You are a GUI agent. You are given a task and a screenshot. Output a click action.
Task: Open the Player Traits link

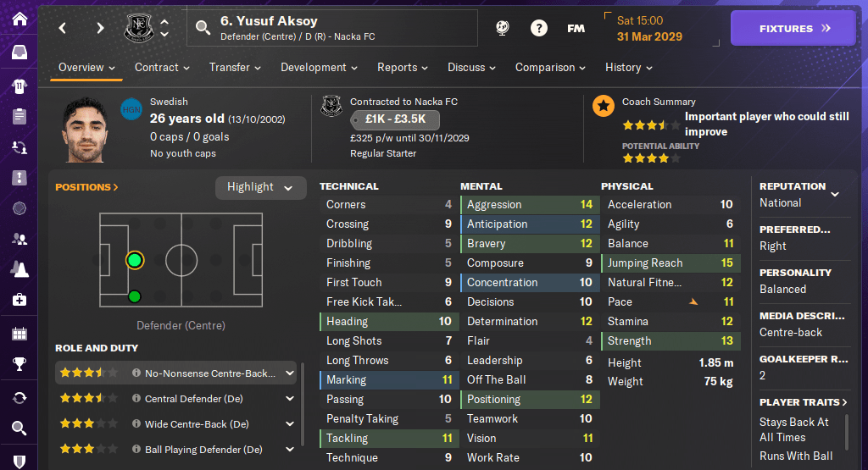coord(804,402)
